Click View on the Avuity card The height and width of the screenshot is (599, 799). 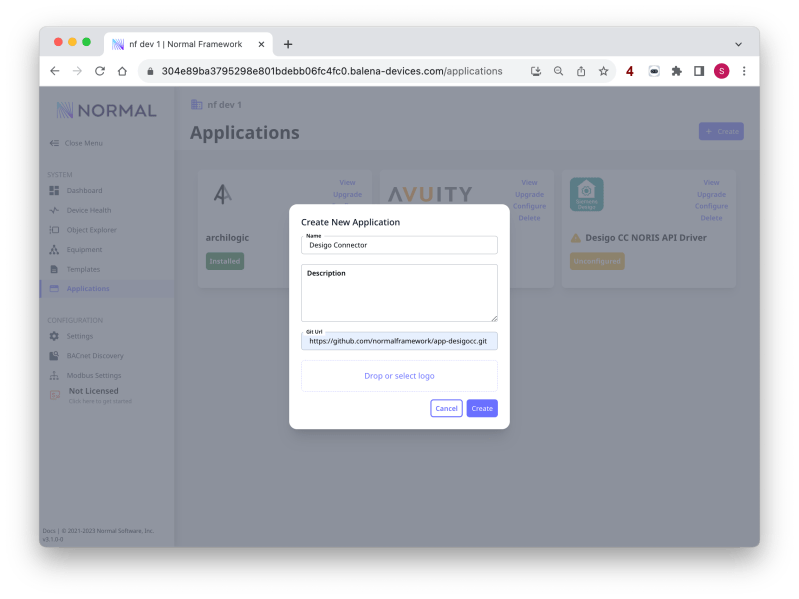pos(529,182)
